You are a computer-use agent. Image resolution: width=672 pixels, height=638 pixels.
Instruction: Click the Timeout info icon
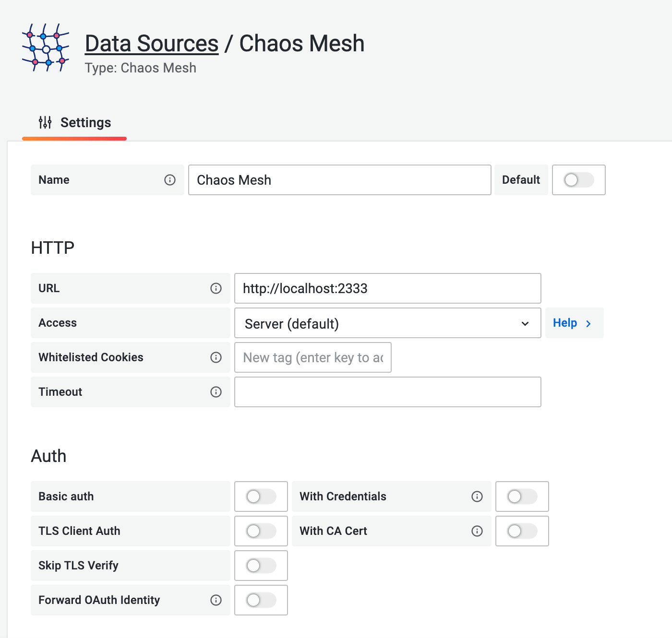tap(216, 392)
